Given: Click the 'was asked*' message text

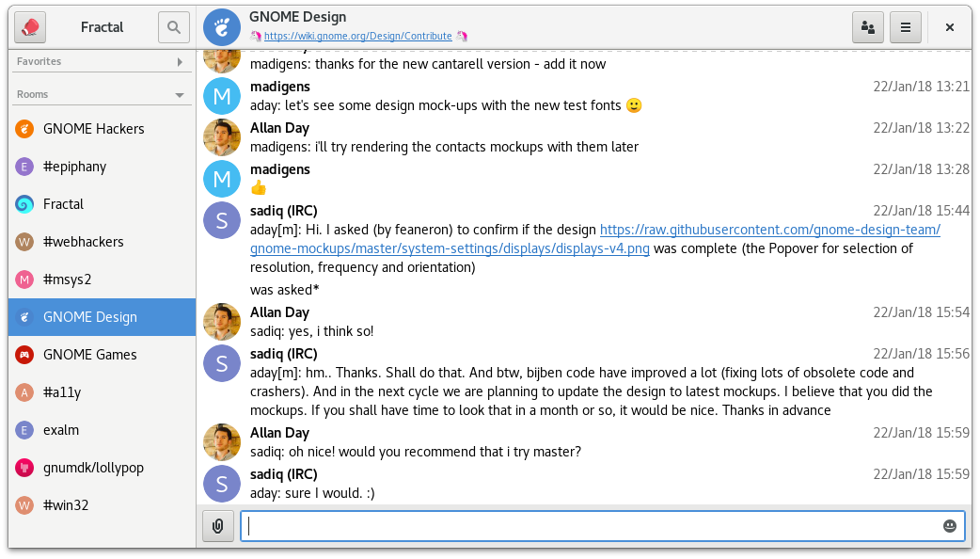Looking at the screenshot, I should [x=284, y=290].
